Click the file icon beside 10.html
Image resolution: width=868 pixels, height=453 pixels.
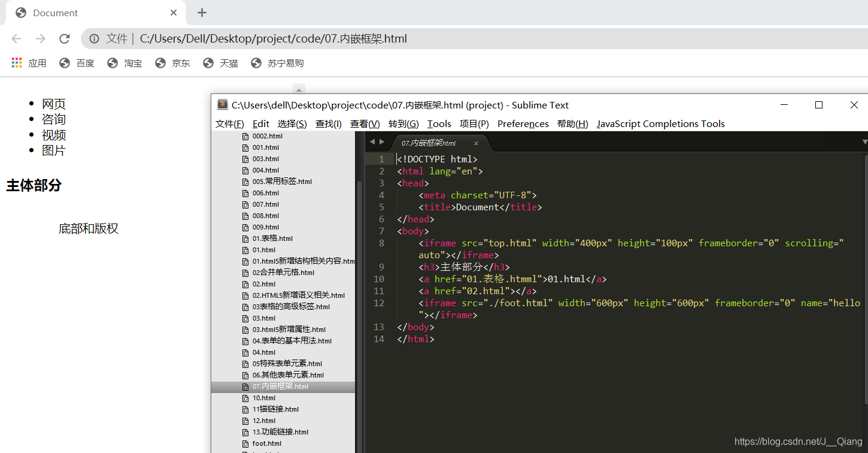point(245,398)
